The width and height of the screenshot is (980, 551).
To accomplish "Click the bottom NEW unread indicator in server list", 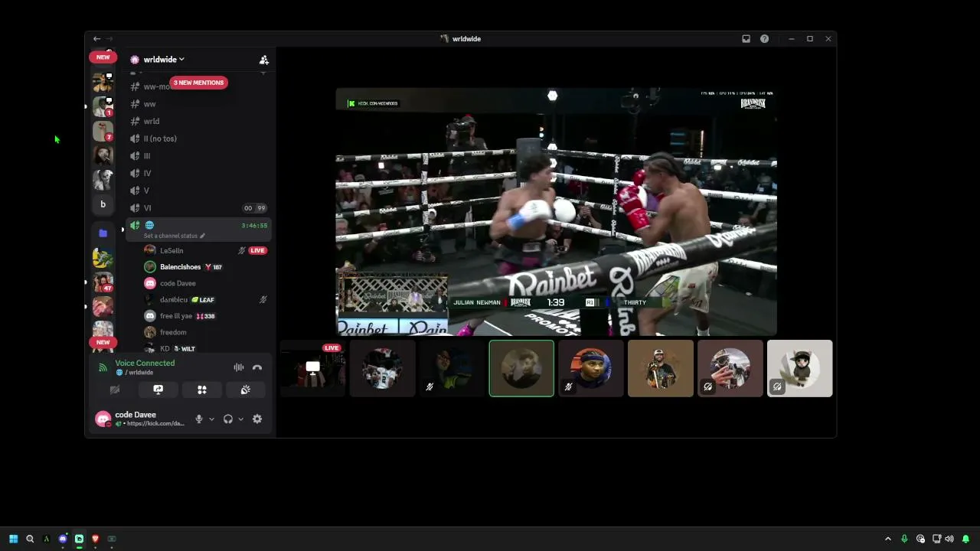I will click(103, 342).
